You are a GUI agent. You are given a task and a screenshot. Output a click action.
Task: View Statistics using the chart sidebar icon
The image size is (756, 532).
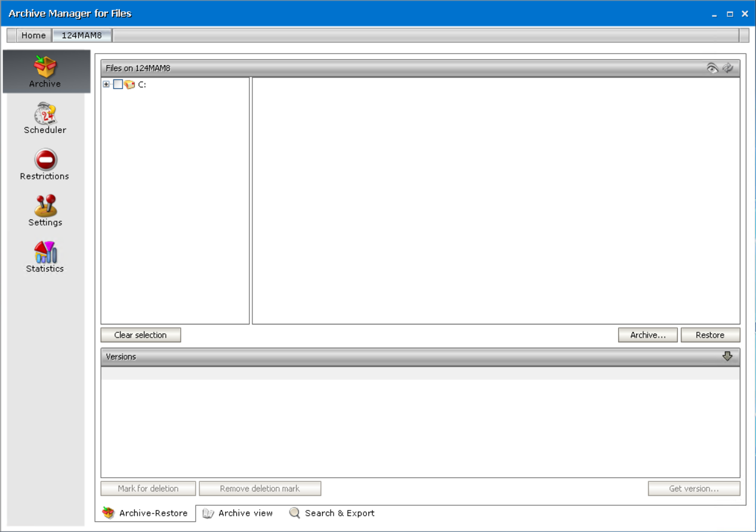pos(45,256)
